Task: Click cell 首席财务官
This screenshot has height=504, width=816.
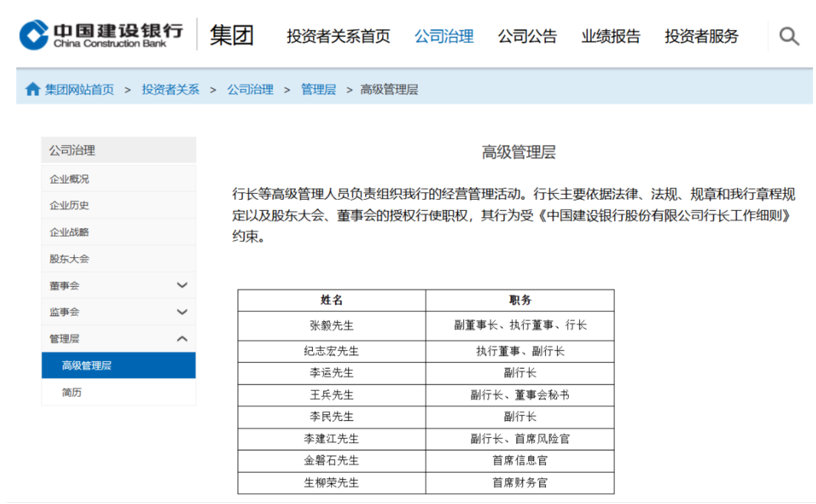Action: coord(520,483)
